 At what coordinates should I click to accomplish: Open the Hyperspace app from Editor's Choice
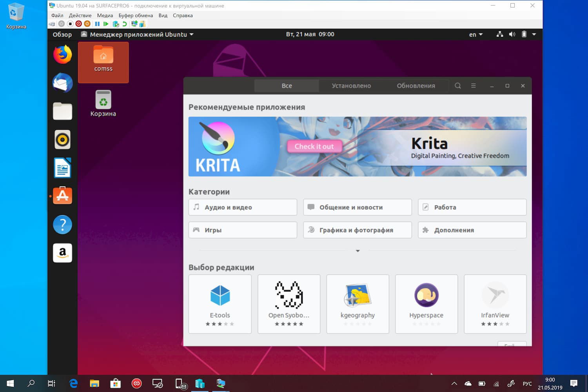426,304
